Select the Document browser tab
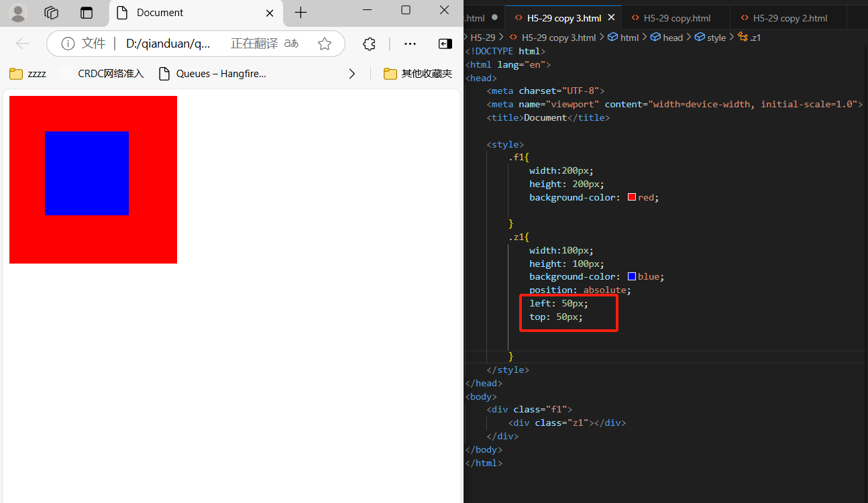This screenshot has width=868, height=503. (x=196, y=13)
